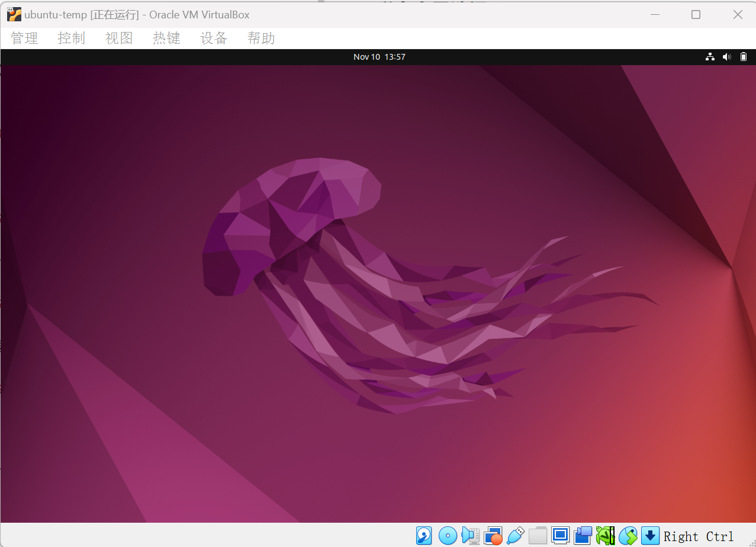The width and height of the screenshot is (756, 547).
Task: Click the dual-screen status icon
Action: point(583,536)
